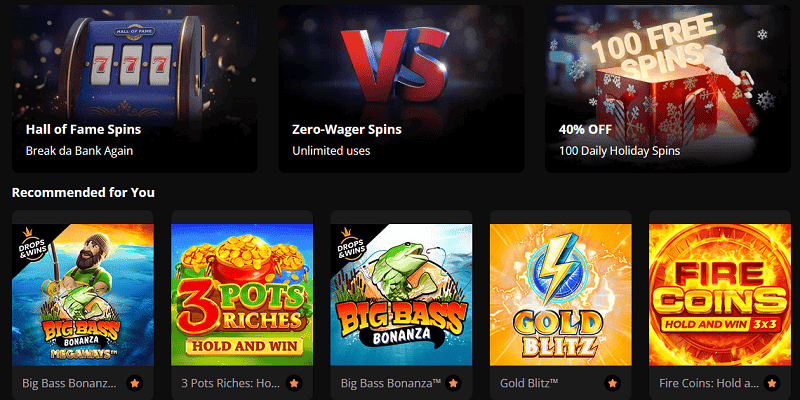Click the Gold Blitz™ title text
The image size is (800, 400).
click(529, 383)
